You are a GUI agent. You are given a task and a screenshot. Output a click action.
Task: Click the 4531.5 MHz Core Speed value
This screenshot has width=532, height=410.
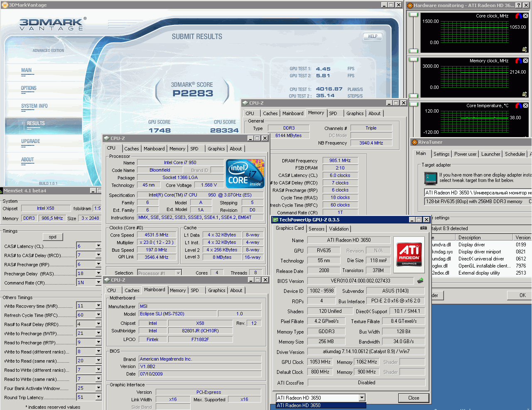pyautogui.click(x=157, y=235)
